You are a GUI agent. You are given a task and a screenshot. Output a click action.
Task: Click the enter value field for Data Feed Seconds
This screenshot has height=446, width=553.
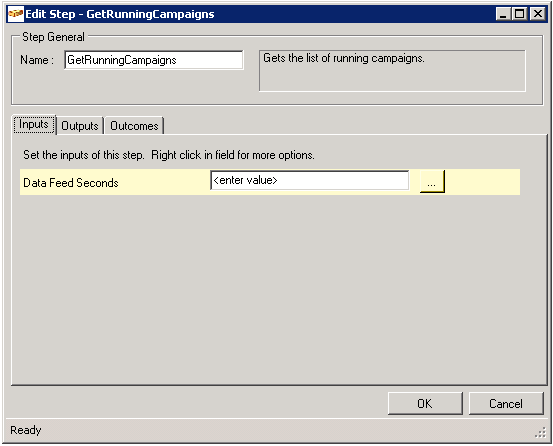pos(310,180)
